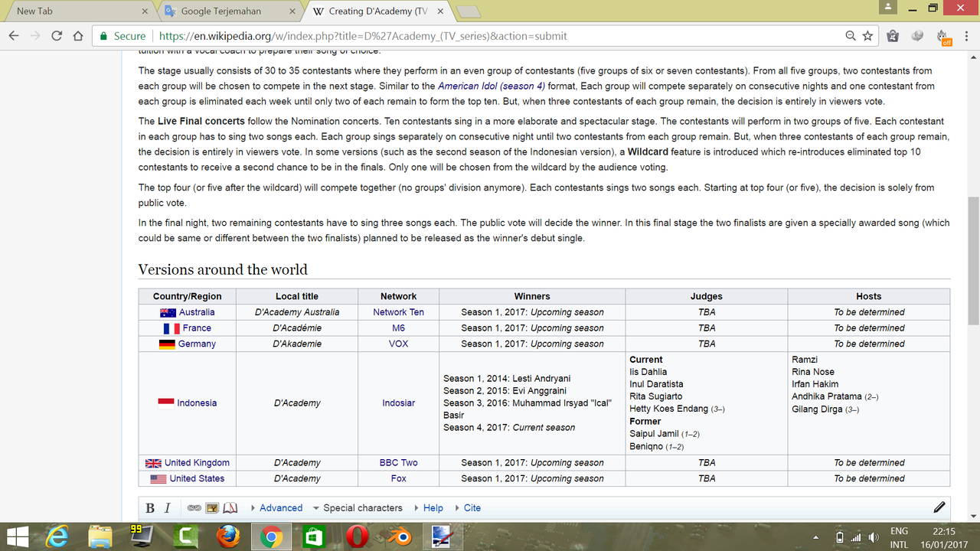Launch Internet Explorer from the taskbar

(56, 536)
